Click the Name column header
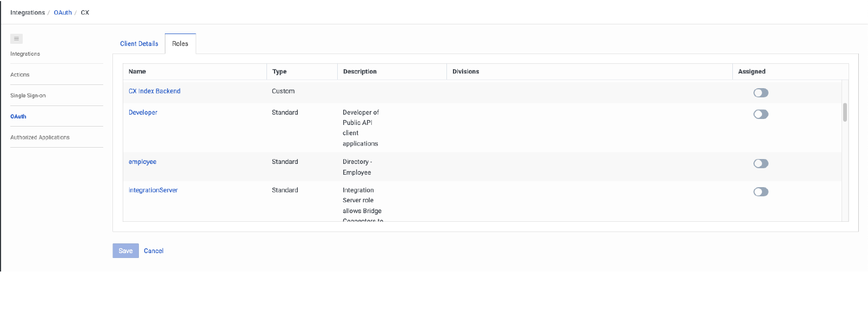 137,71
